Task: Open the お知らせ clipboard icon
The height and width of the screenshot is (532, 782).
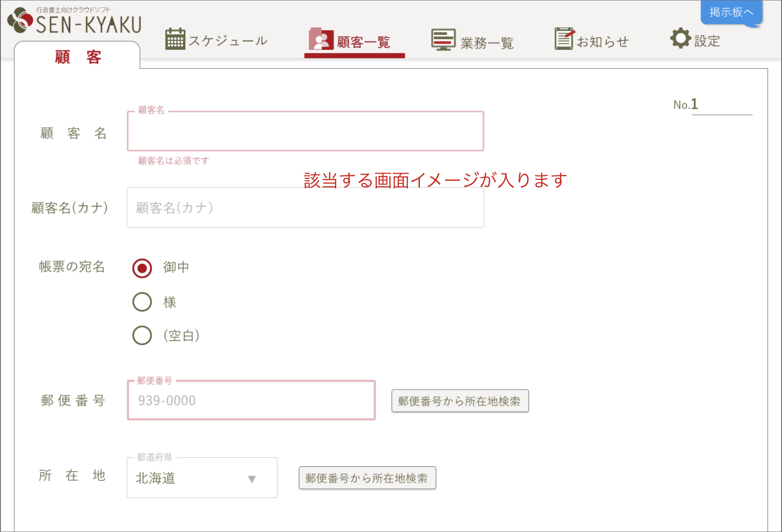Action: [563, 39]
